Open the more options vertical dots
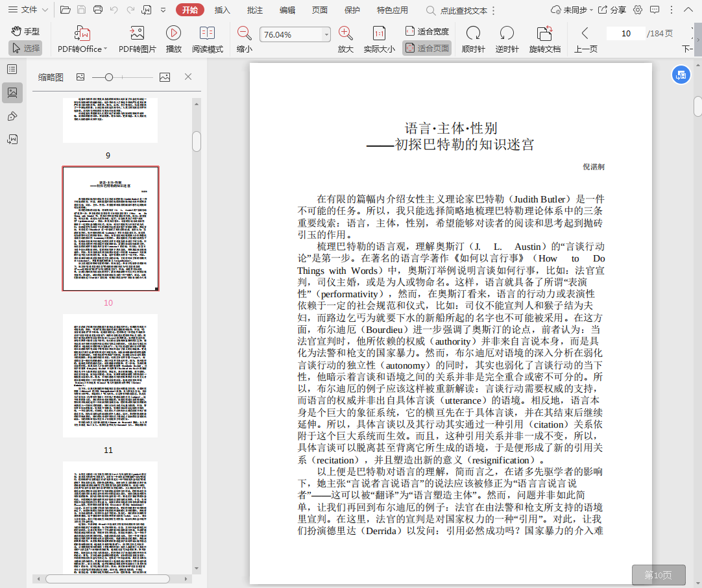 coord(671,10)
